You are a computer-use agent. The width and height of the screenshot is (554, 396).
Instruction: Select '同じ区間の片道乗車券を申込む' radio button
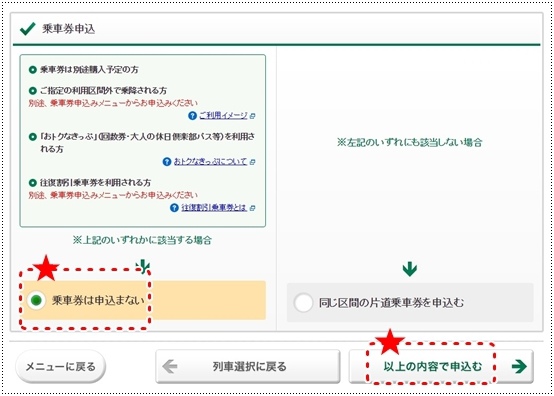point(303,302)
